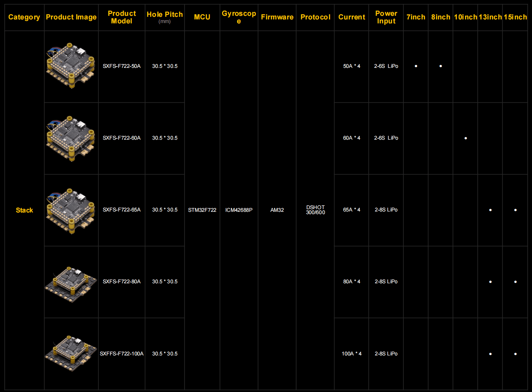Open the SXFS-F722-50A product image

[x=71, y=66]
